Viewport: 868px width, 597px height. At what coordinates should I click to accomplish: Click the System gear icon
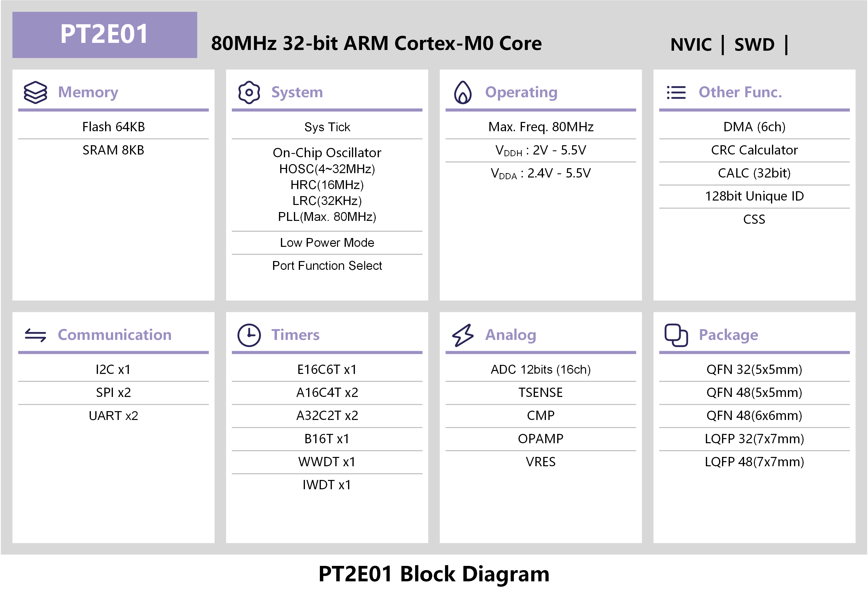249,92
